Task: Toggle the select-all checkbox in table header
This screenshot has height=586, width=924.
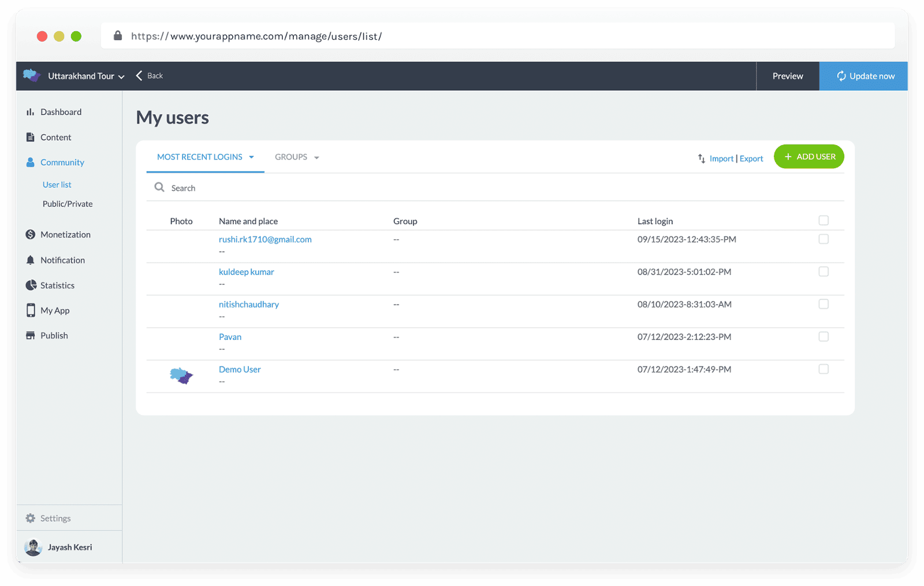Action: pos(824,220)
